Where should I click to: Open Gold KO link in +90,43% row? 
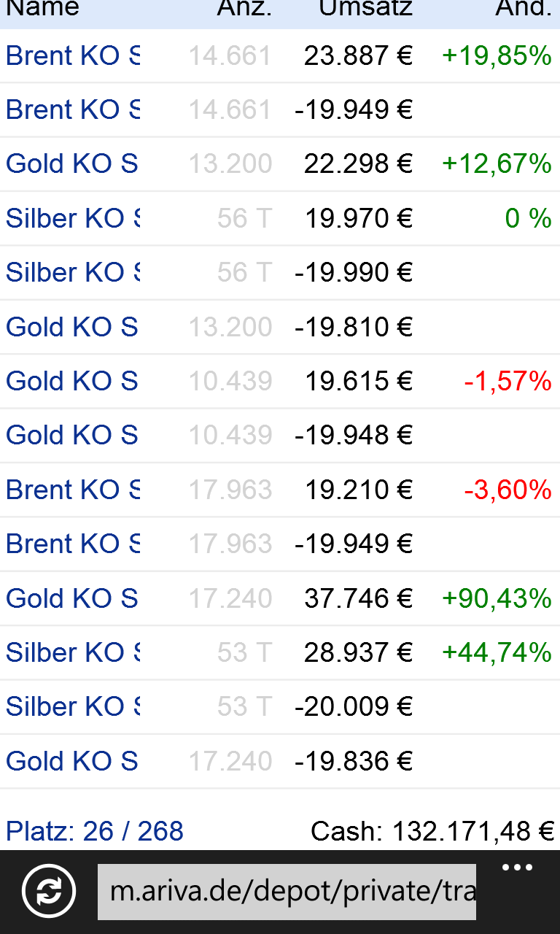(71, 598)
